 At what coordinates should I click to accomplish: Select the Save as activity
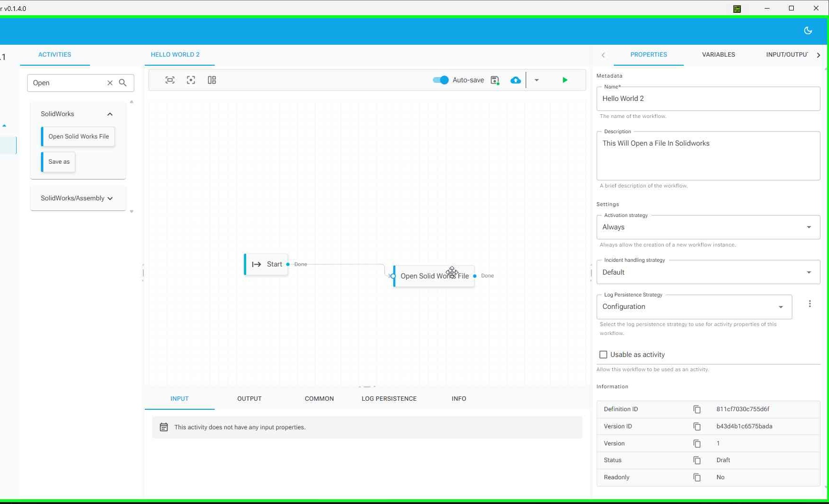(58, 161)
